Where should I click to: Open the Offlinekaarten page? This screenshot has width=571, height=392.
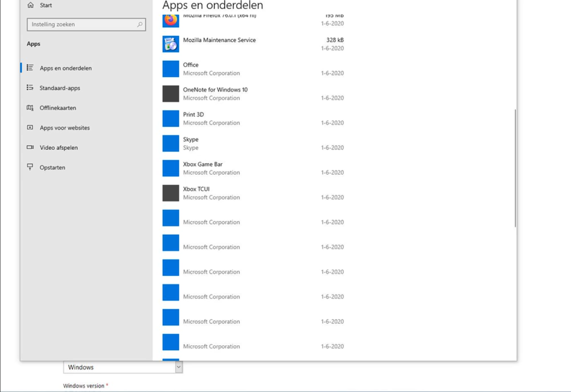pyautogui.click(x=58, y=108)
